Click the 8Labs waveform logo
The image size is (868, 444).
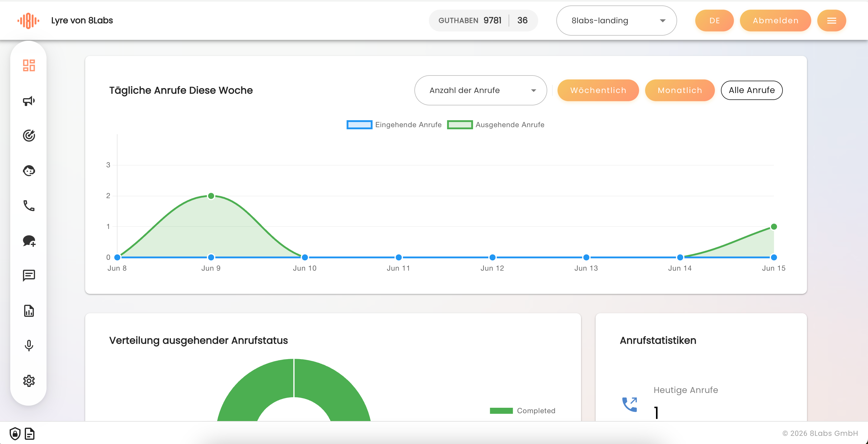click(28, 21)
